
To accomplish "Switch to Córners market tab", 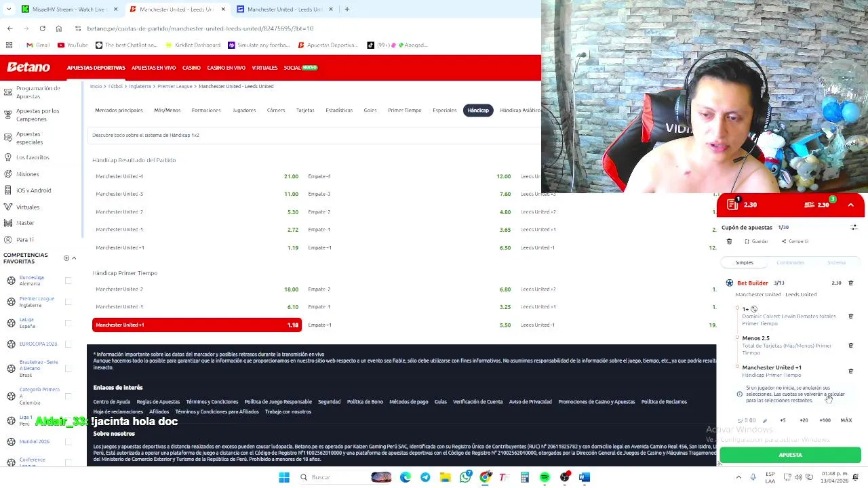I will [x=276, y=110].
